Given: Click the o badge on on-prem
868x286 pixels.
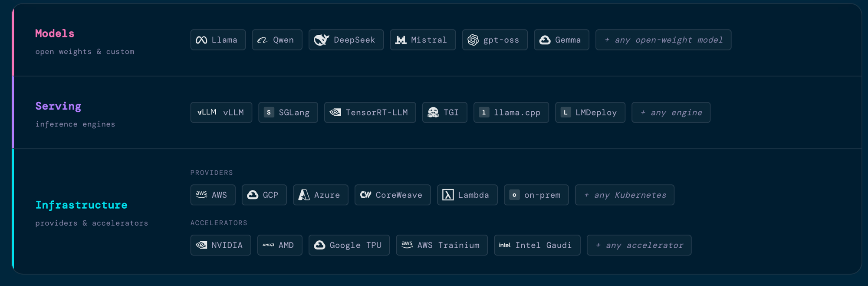Looking at the screenshot, I should [514, 195].
